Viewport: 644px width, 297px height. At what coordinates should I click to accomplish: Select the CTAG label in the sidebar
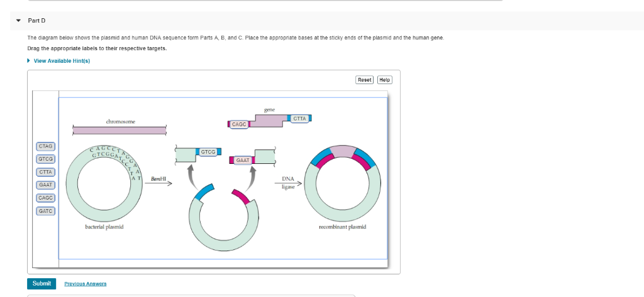pos(45,146)
